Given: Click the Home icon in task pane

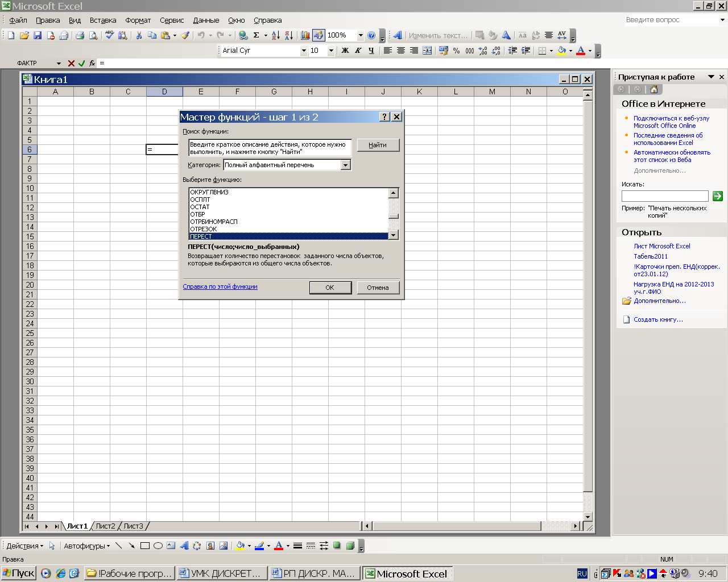Looking at the screenshot, I should pos(654,89).
